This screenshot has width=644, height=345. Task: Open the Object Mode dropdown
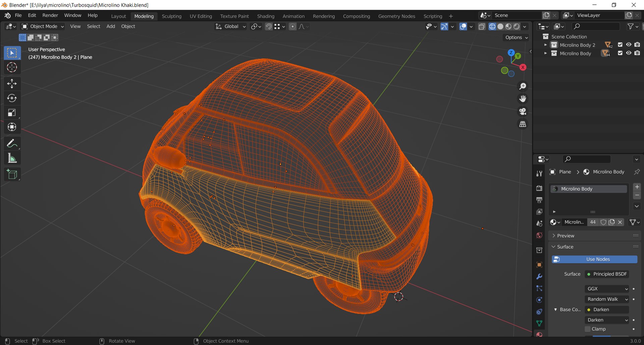(43, 26)
